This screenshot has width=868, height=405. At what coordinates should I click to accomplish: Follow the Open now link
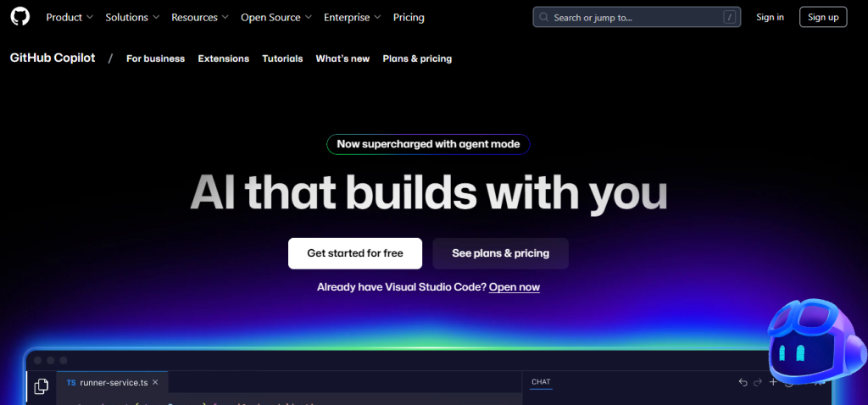click(x=515, y=287)
